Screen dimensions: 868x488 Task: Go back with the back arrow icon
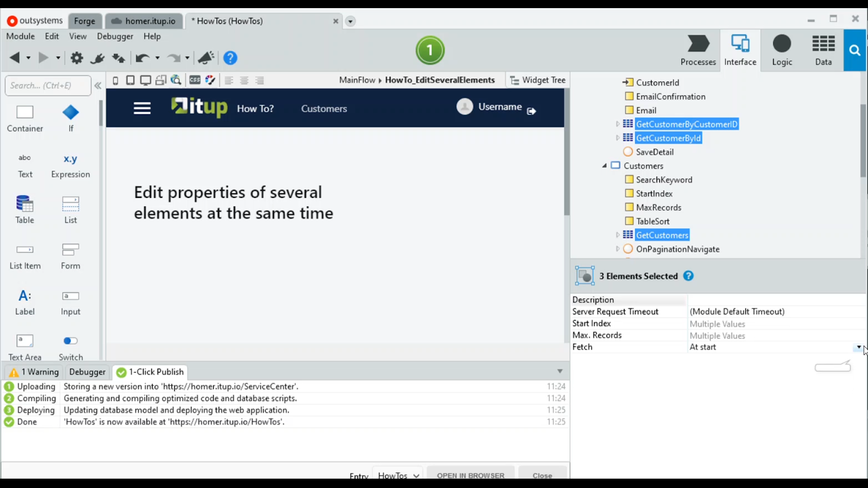pos(15,57)
